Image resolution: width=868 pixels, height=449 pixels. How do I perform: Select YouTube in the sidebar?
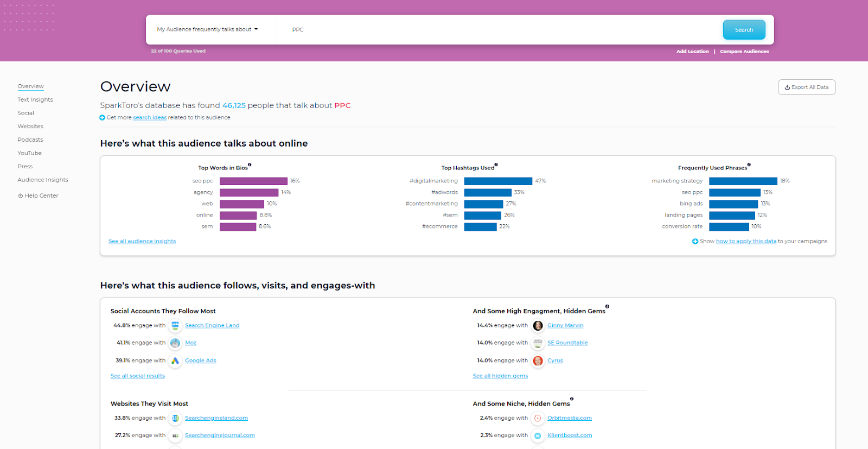29,153
